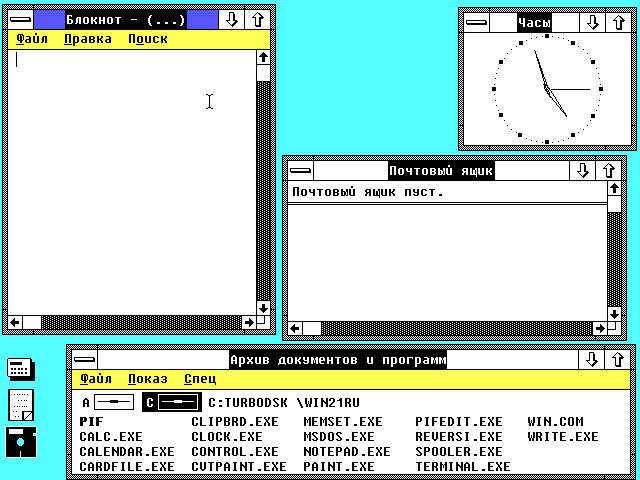Image resolution: width=640 pixels, height=480 pixels.
Task: Select the CALC.EXE file entry
Action: point(110,437)
